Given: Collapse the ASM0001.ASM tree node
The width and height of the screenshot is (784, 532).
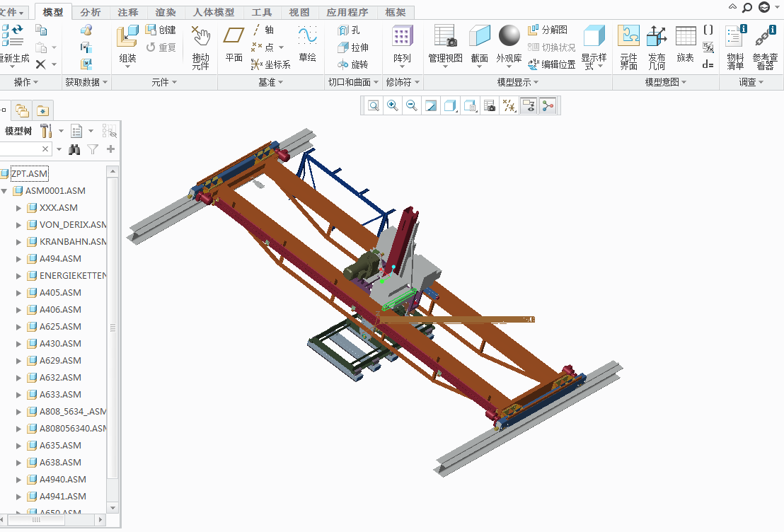Looking at the screenshot, I should click(4, 191).
